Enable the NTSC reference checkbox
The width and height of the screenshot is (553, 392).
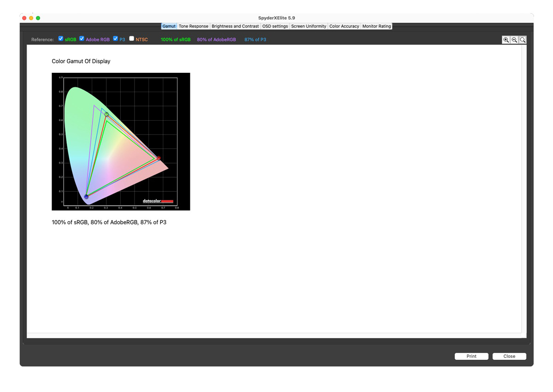[132, 39]
